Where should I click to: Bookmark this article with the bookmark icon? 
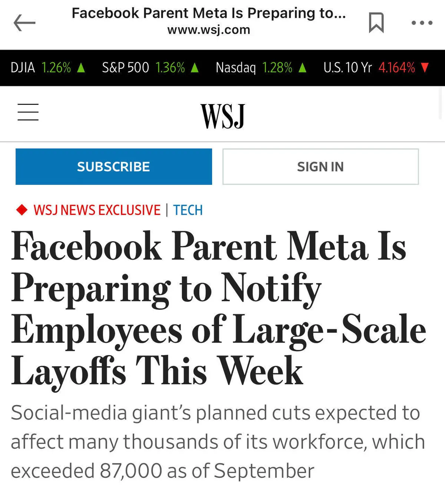(x=376, y=23)
